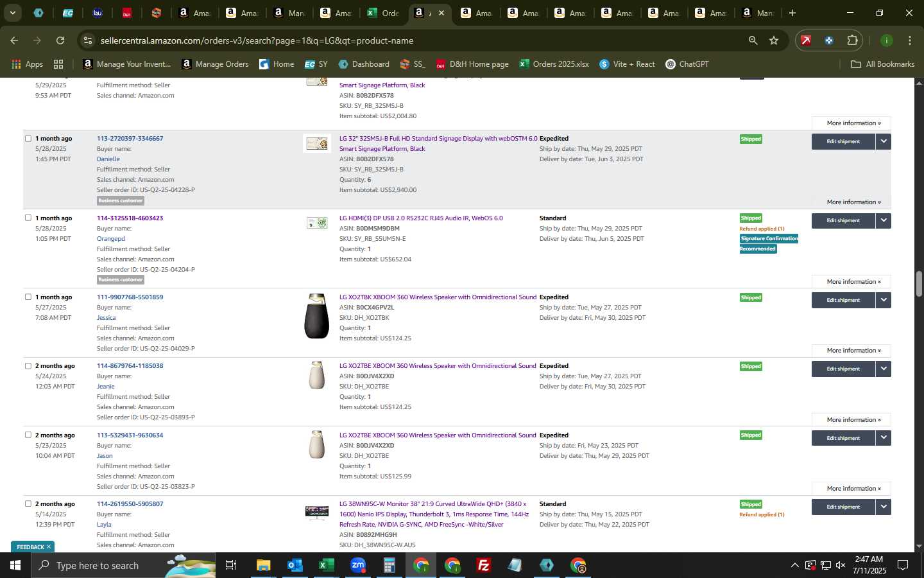Show hidden system tray icons
Image resolution: width=924 pixels, height=578 pixels.
tap(794, 565)
